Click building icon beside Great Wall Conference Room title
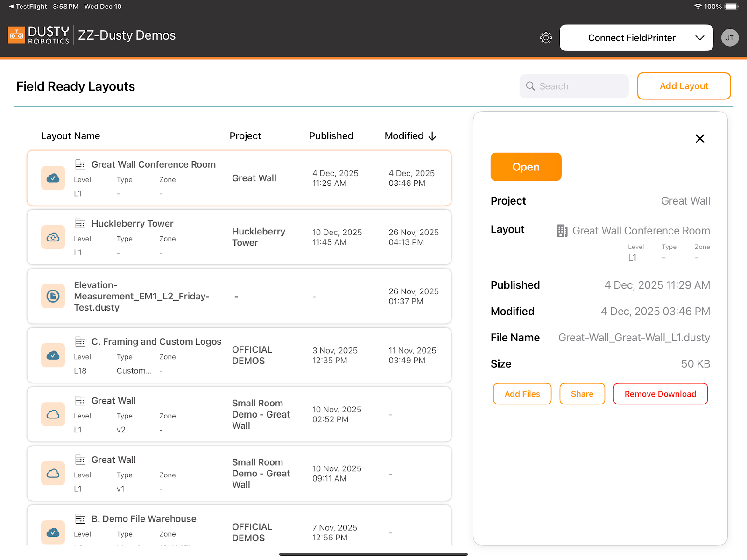 pos(80,164)
